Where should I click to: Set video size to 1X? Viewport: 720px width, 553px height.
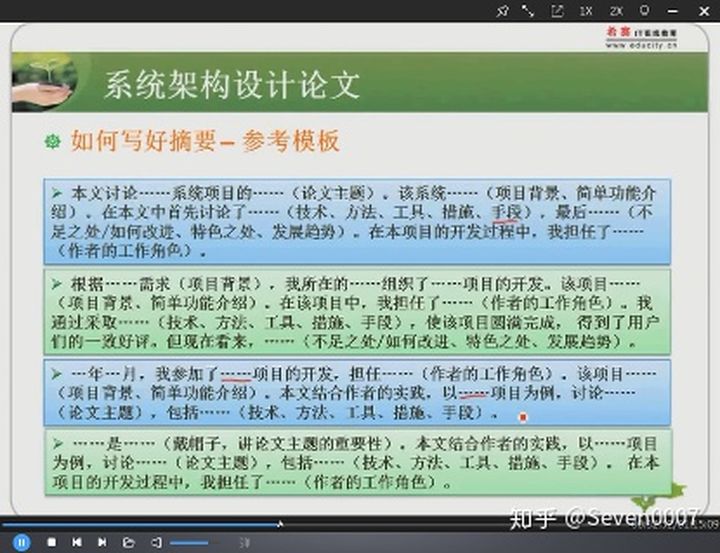[585, 11]
